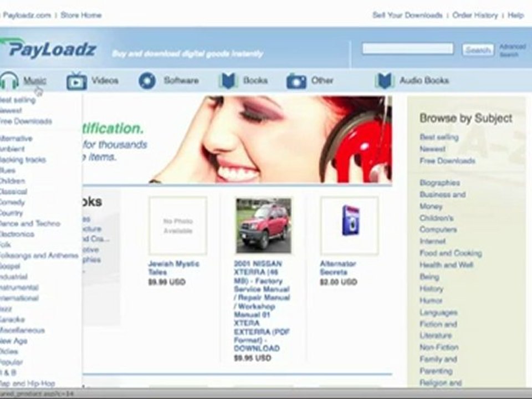Browse Biographies subject
This screenshot has height=399, width=532.
(x=439, y=183)
